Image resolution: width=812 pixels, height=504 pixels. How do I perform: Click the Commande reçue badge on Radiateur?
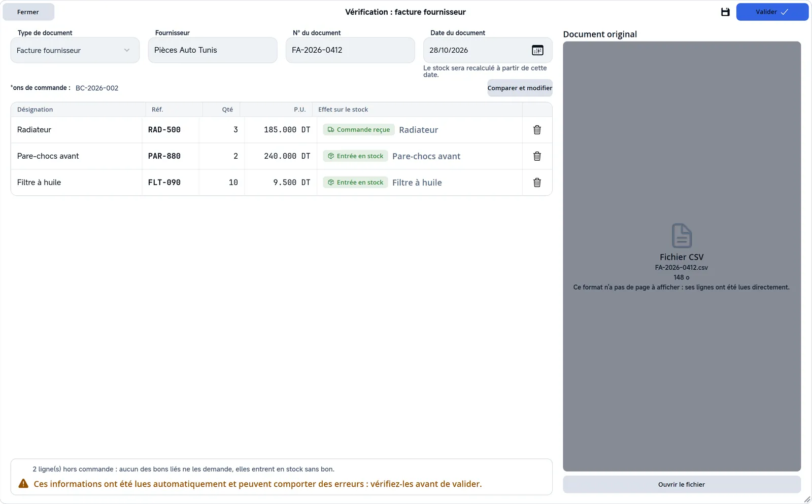pyautogui.click(x=359, y=130)
